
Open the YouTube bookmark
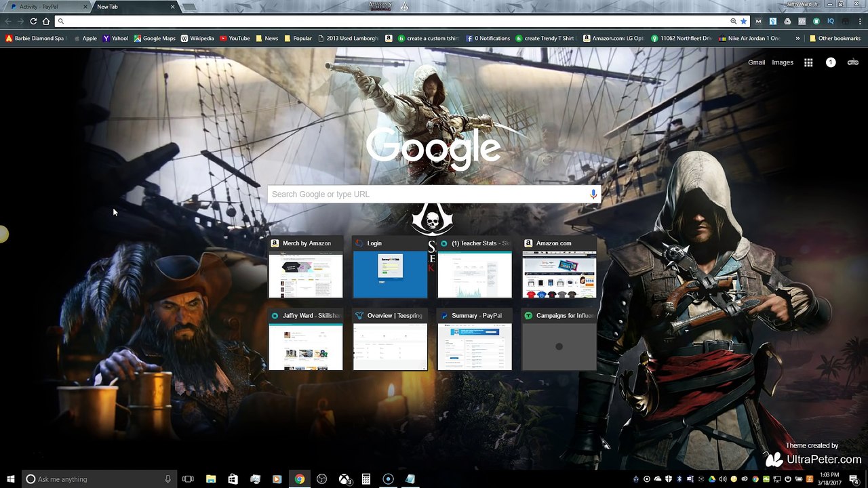click(235, 38)
